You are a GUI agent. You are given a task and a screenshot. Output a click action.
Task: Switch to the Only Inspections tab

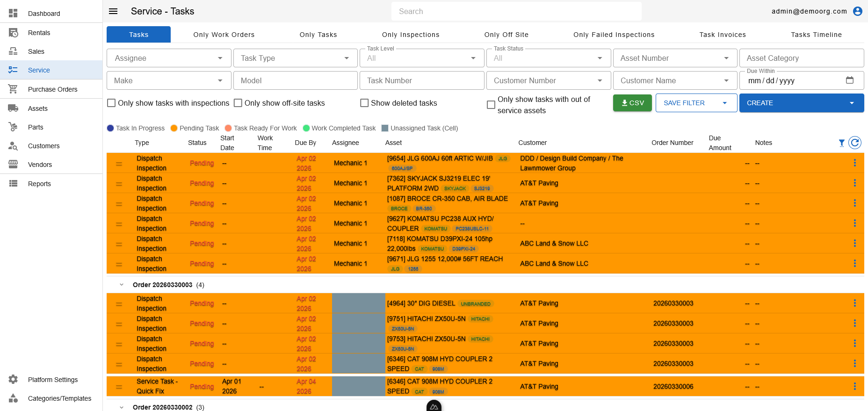[x=411, y=35]
